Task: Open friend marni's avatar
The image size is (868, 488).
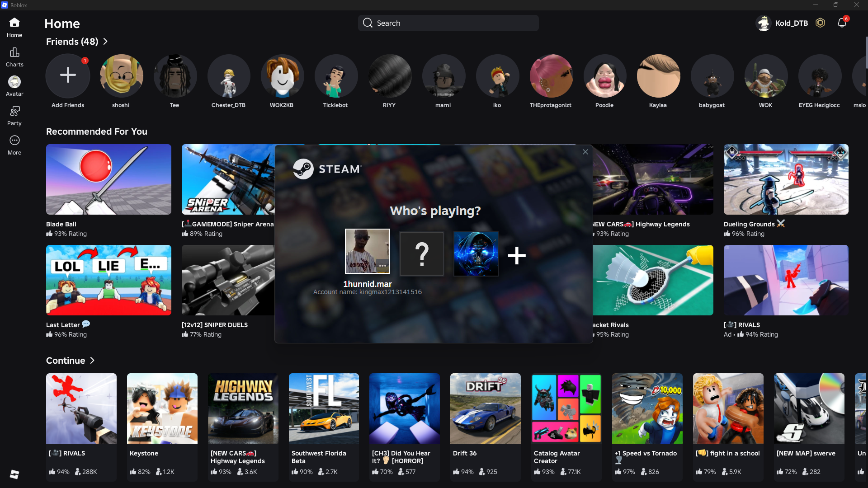Action: tap(443, 76)
